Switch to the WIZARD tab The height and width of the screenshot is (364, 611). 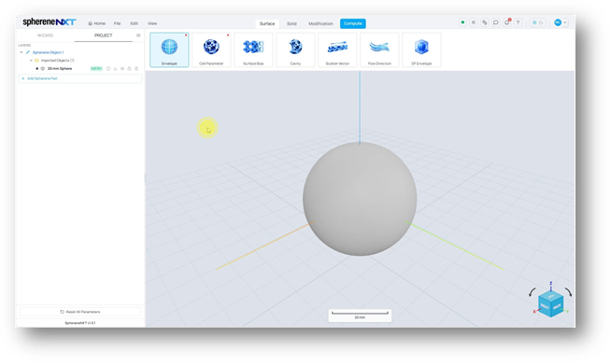pyautogui.click(x=45, y=35)
